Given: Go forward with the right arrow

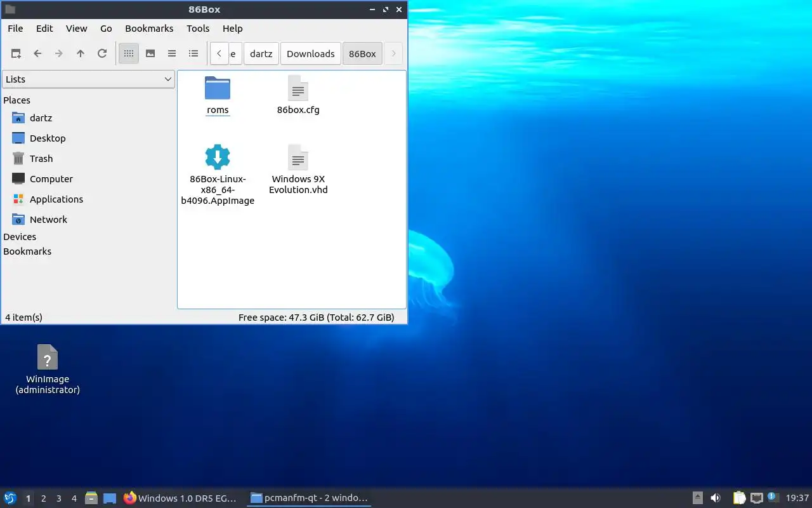Looking at the screenshot, I should point(59,54).
